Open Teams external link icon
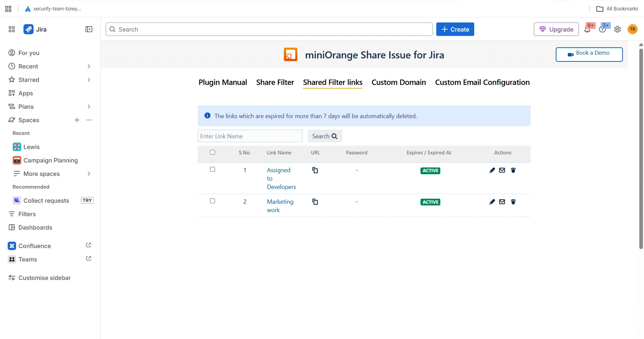Image resolution: width=644 pixels, height=339 pixels. 89,259
